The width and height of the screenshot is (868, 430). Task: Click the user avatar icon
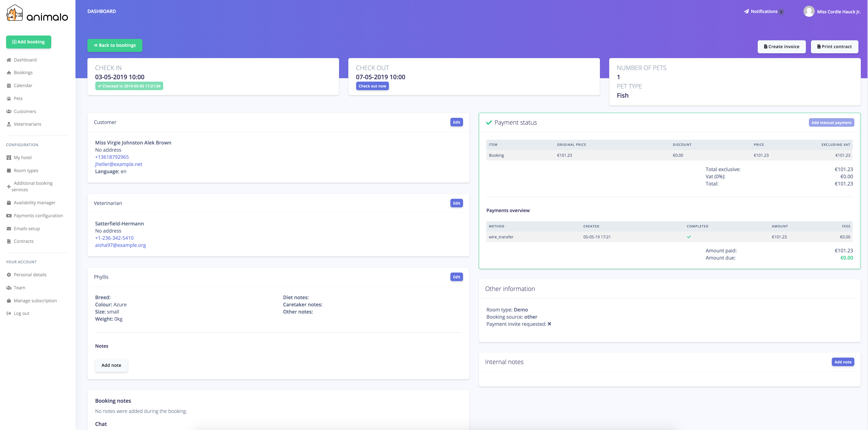809,11
